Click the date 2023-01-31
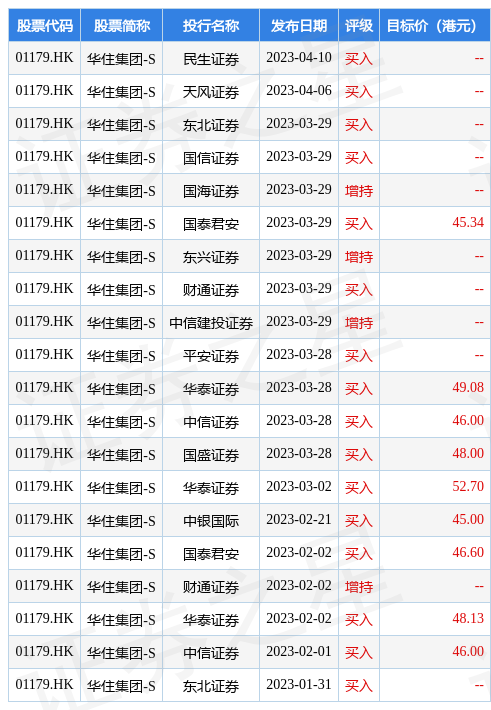This screenshot has height=710, width=491. 299,684
